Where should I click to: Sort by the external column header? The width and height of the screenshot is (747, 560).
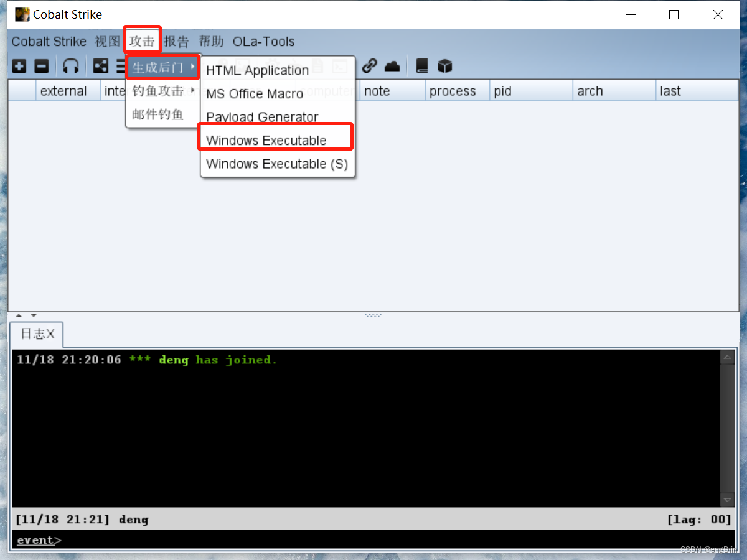pyautogui.click(x=68, y=91)
